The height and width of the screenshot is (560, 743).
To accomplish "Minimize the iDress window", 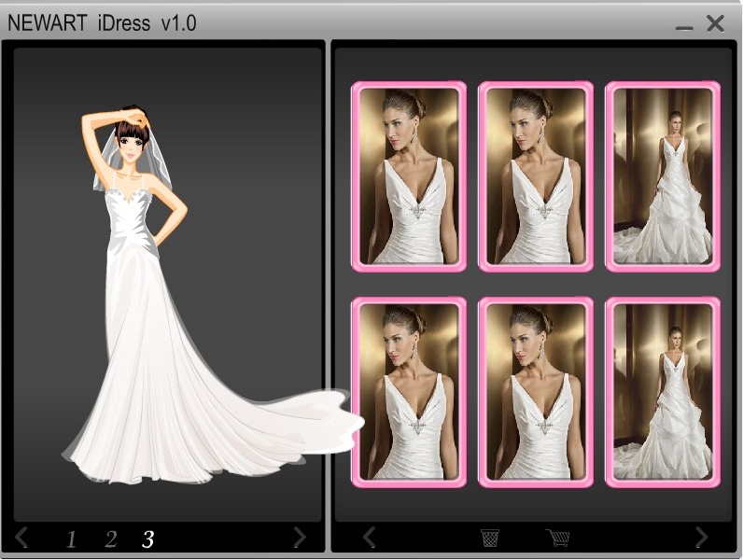I will point(684,25).
